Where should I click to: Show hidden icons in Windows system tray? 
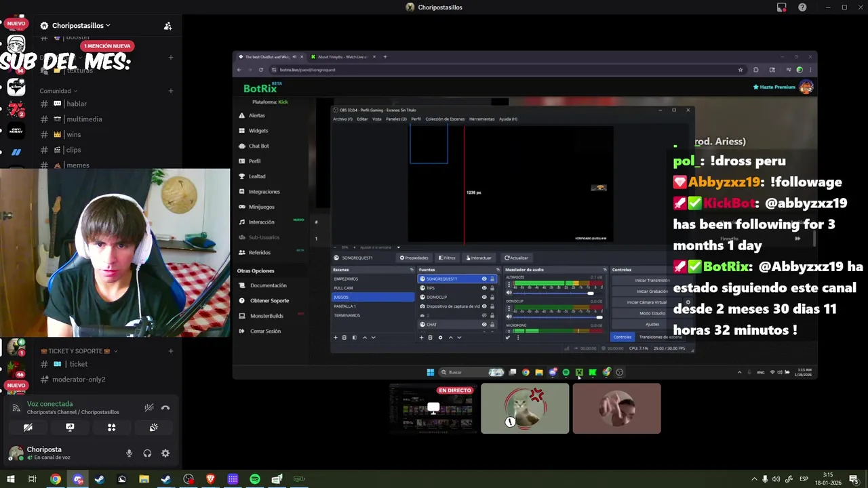pos(753,479)
